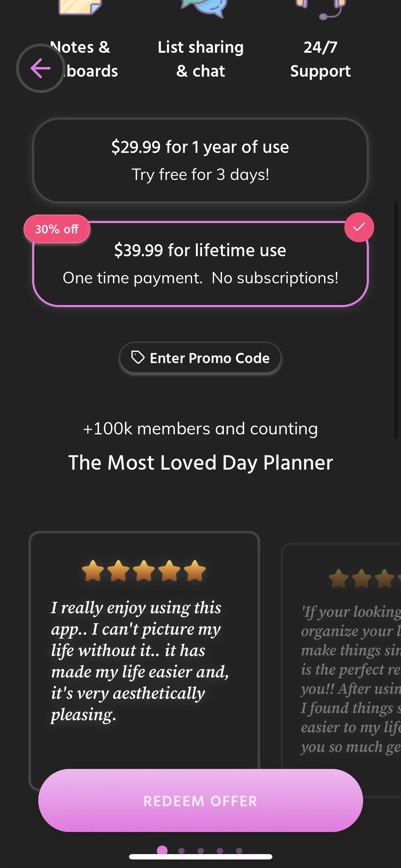Open the first review card text
Screen dimensions: 401x868
pos(140,661)
